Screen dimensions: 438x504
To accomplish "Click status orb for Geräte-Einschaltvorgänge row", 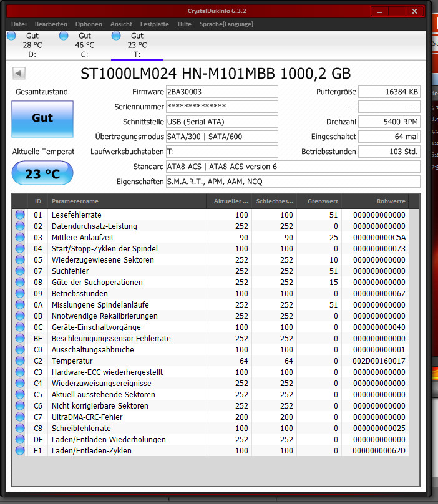I will [20, 327].
